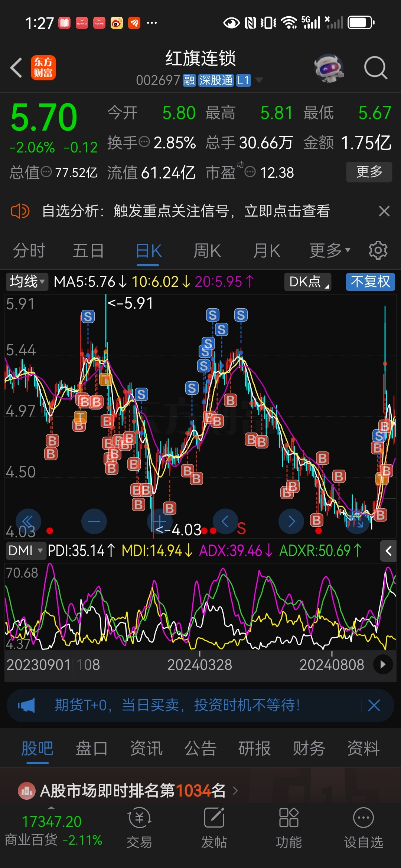Zoom in chart with plus button
The width and height of the screenshot is (401, 868).
(x=160, y=521)
